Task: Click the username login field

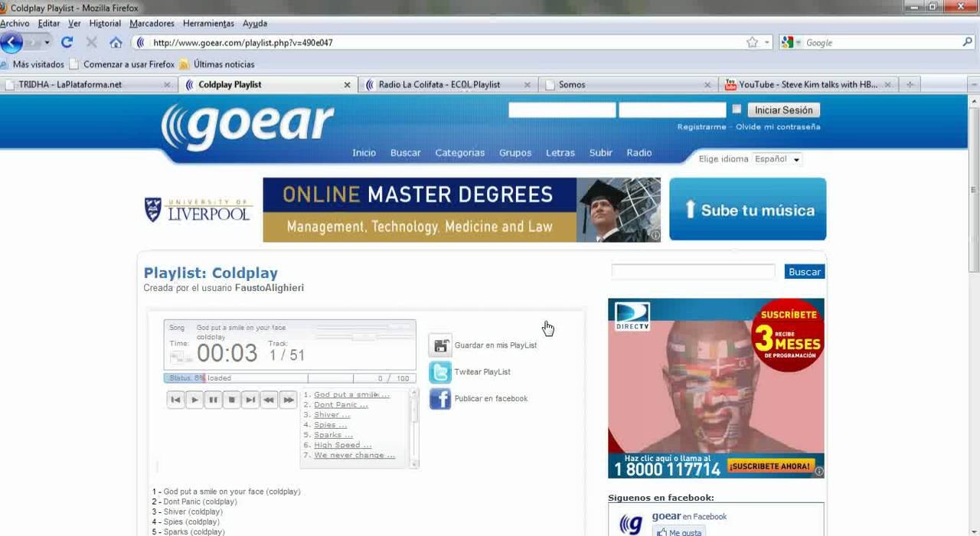Action: click(x=562, y=110)
